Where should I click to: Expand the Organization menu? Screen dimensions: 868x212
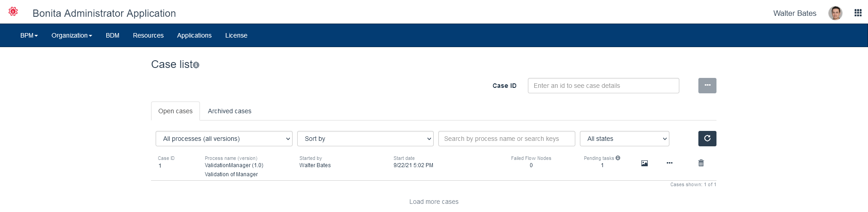click(x=71, y=35)
